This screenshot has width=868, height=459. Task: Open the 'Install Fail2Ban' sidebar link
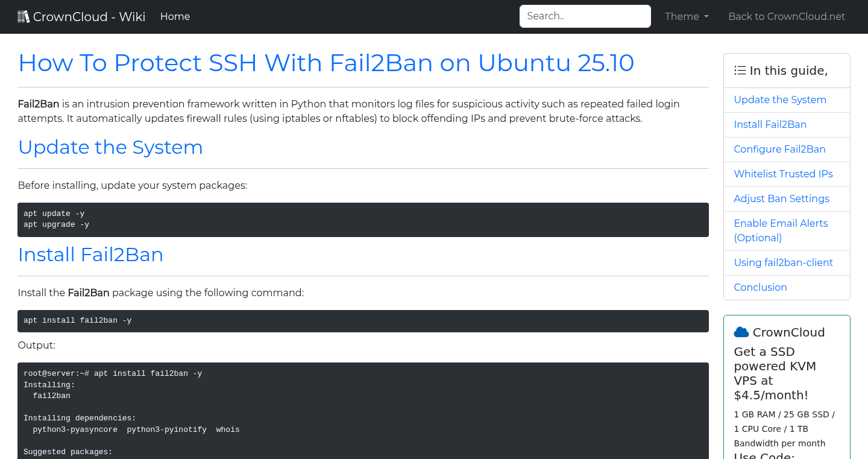pyautogui.click(x=770, y=124)
